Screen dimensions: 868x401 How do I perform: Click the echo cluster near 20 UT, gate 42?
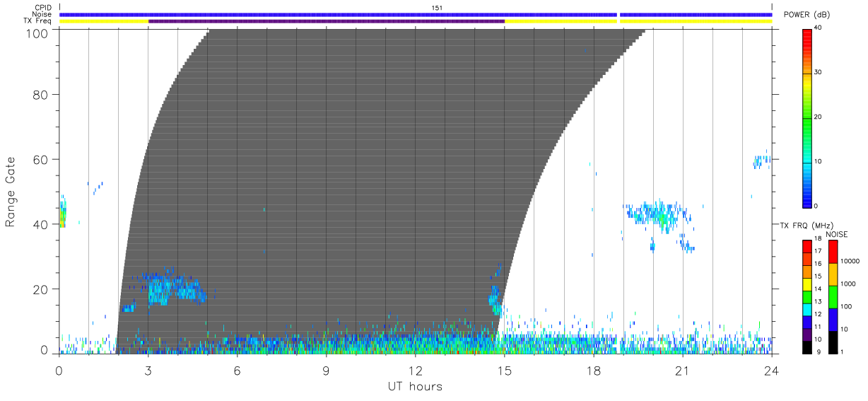click(x=657, y=213)
